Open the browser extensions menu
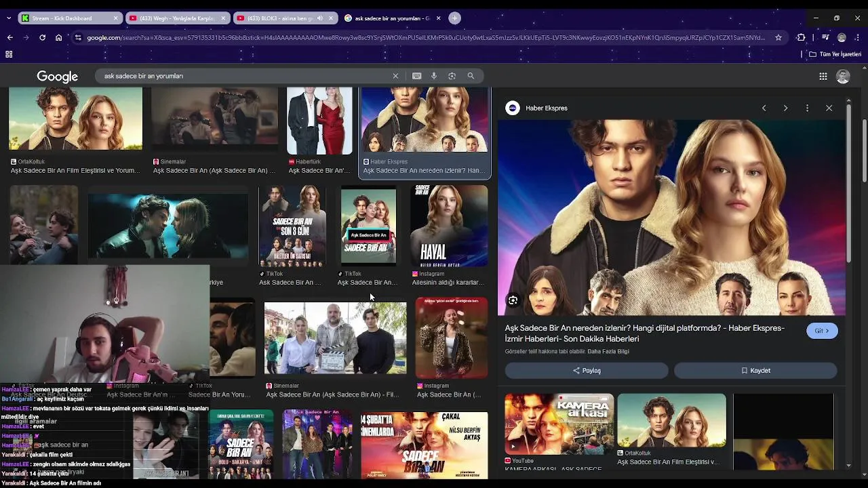Image resolution: width=868 pixels, height=488 pixels. (x=801, y=38)
